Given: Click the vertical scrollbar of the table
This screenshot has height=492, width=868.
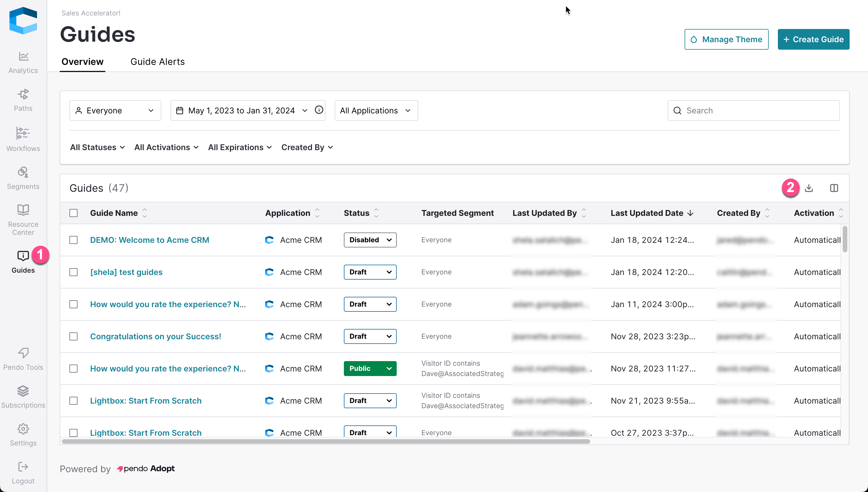Looking at the screenshot, I should point(845,239).
